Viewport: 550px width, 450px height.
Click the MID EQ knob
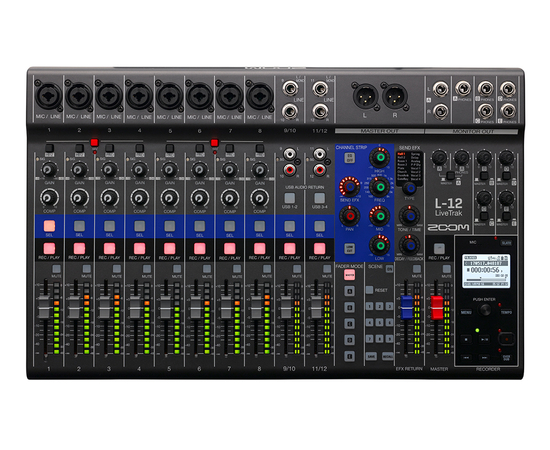click(380, 216)
